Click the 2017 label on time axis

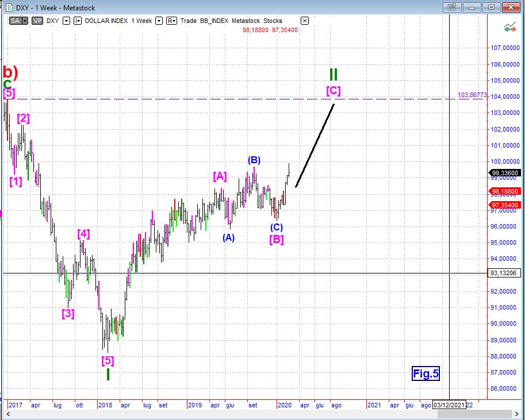coord(16,405)
